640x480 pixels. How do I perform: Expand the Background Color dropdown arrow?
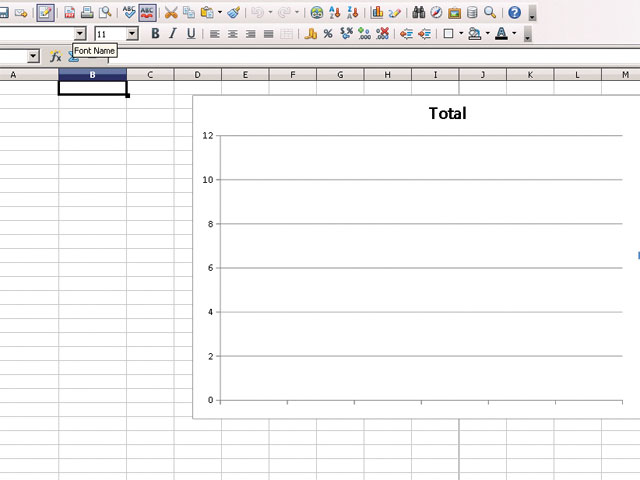[x=487, y=33]
